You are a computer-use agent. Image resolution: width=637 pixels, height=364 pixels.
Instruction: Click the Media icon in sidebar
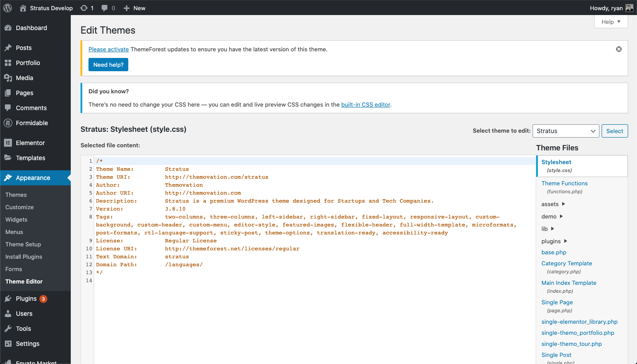(x=8, y=78)
